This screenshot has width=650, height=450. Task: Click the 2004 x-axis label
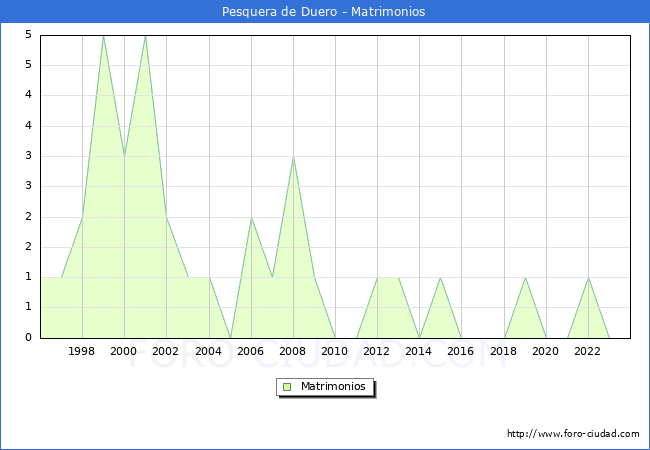coord(209,351)
